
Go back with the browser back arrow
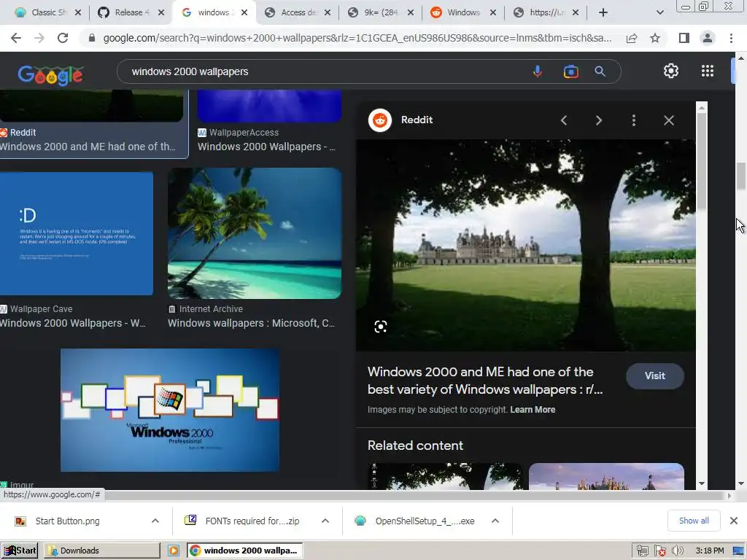16,38
